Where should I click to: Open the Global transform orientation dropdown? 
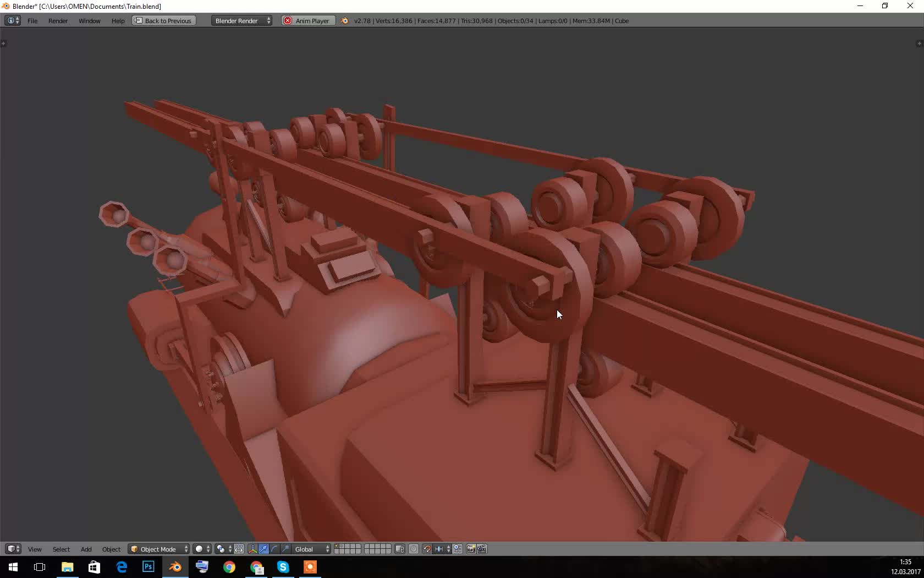308,549
